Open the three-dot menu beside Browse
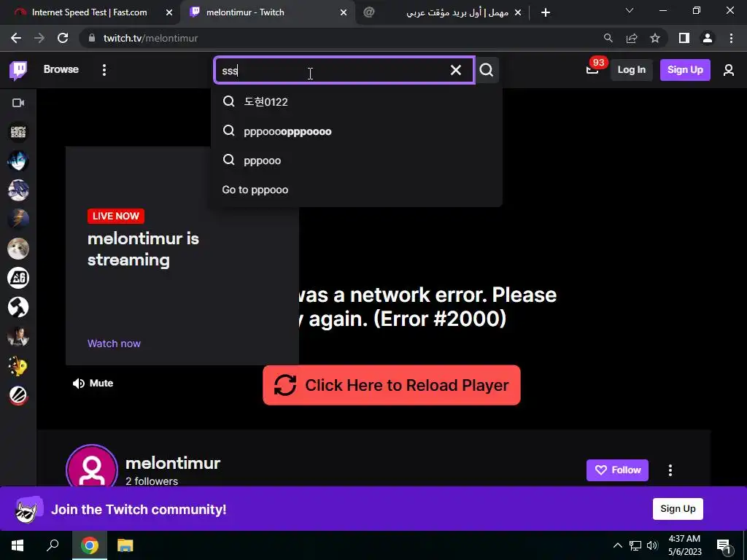This screenshot has height=560, width=747. point(104,70)
